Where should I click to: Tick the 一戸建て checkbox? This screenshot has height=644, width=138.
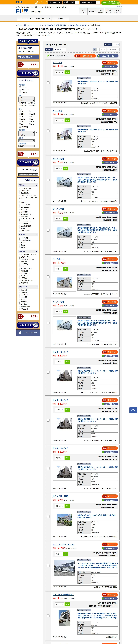point(20,92)
